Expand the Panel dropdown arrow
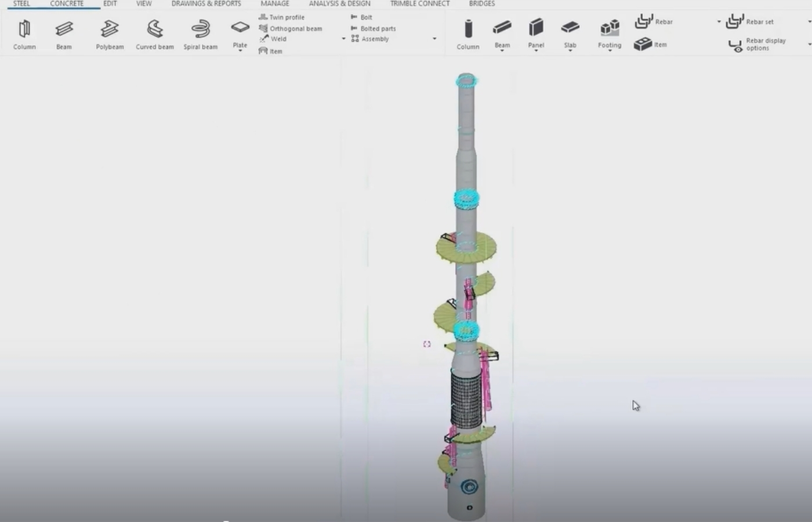 pyautogui.click(x=536, y=51)
